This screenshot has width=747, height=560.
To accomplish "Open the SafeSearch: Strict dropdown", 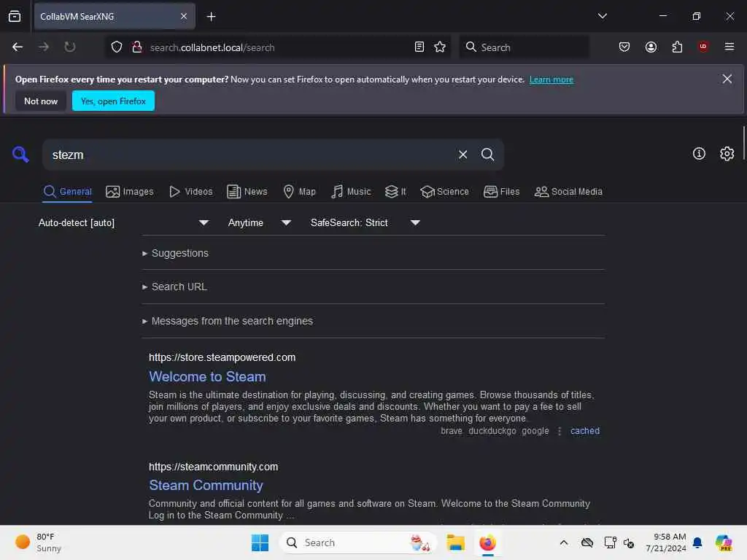I will coord(365,223).
